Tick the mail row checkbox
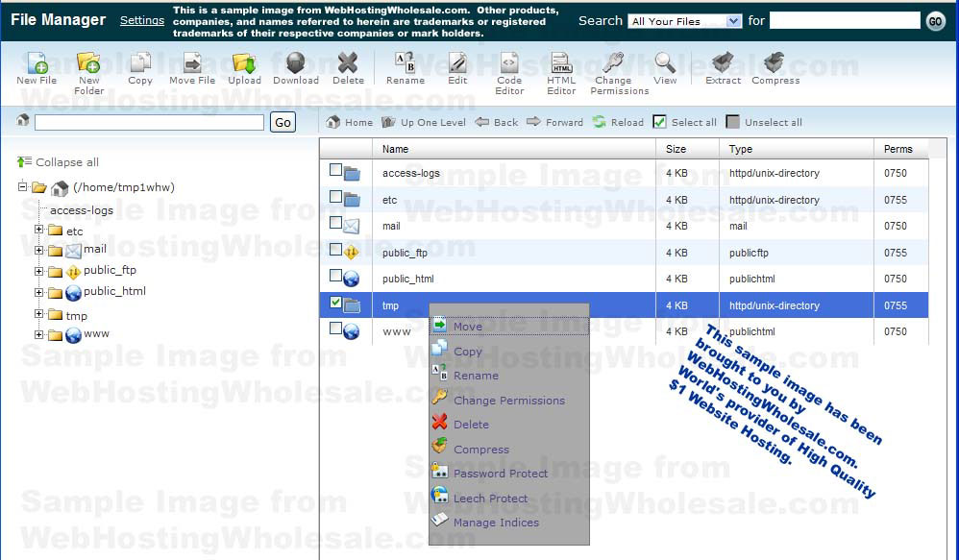The width and height of the screenshot is (959, 560). (x=335, y=223)
